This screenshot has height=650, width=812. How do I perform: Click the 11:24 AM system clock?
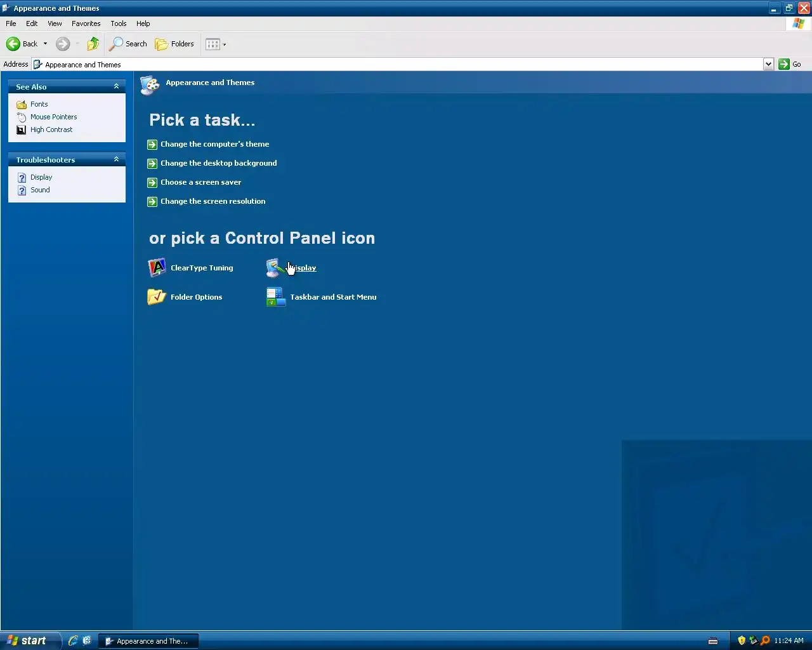click(x=789, y=641)
